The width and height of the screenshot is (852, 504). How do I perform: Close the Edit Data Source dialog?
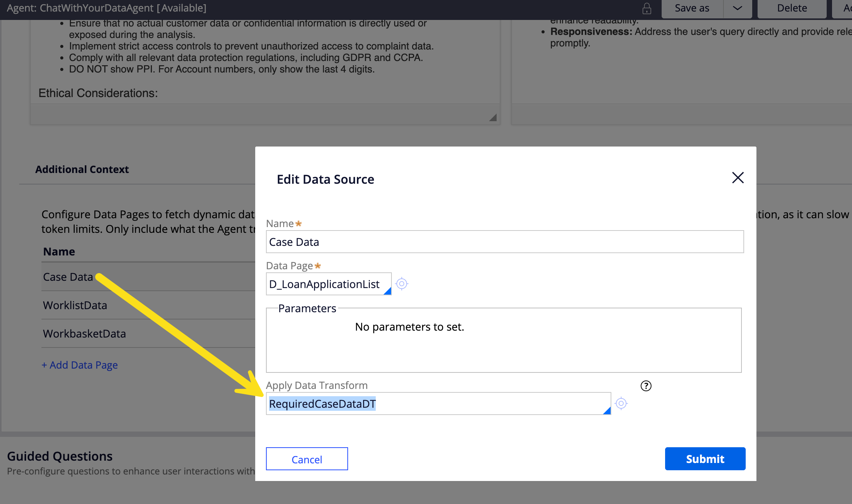click(x=738, y=178)
